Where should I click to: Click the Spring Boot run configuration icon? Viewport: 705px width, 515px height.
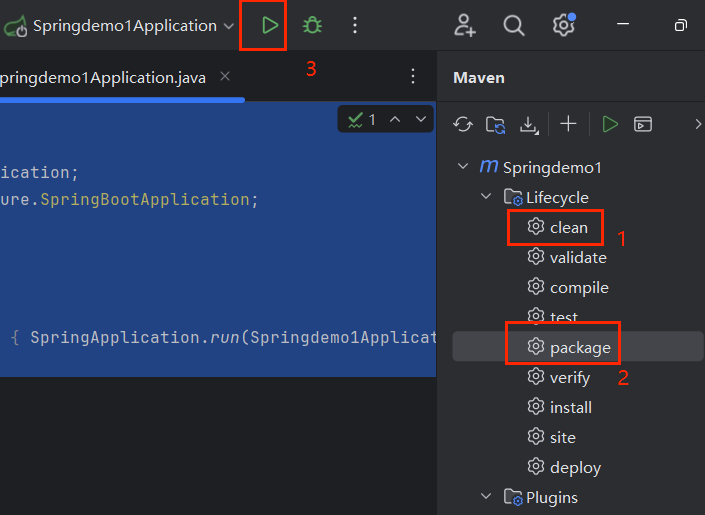point(16,26)
